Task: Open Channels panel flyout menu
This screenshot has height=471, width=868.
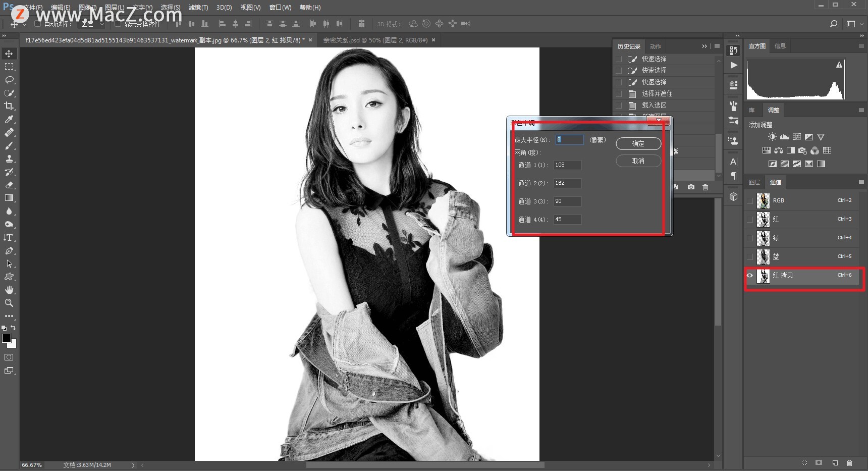Action: [x=861, y=182]
